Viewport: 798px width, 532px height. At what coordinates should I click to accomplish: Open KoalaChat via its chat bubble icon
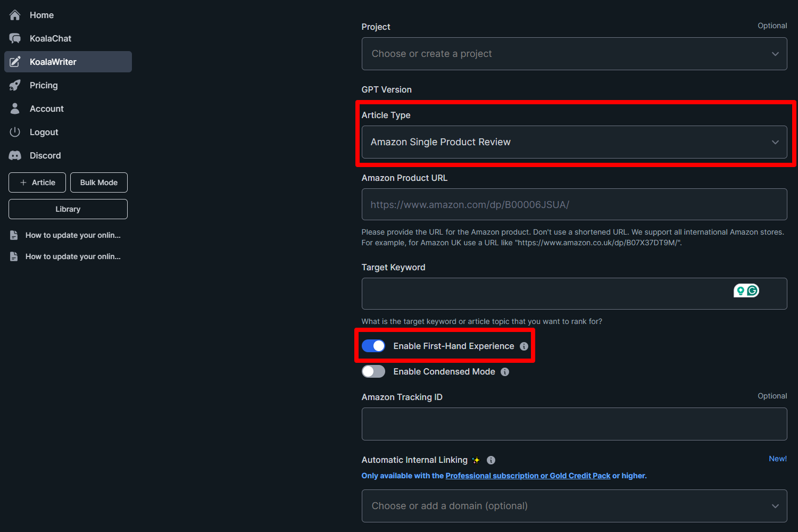(x=15, y=38)
